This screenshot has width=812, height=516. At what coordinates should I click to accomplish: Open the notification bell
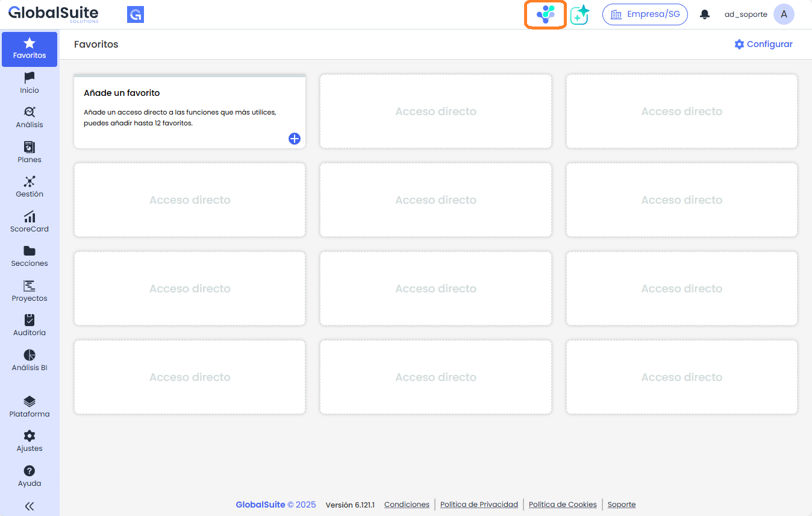point(704,14)
